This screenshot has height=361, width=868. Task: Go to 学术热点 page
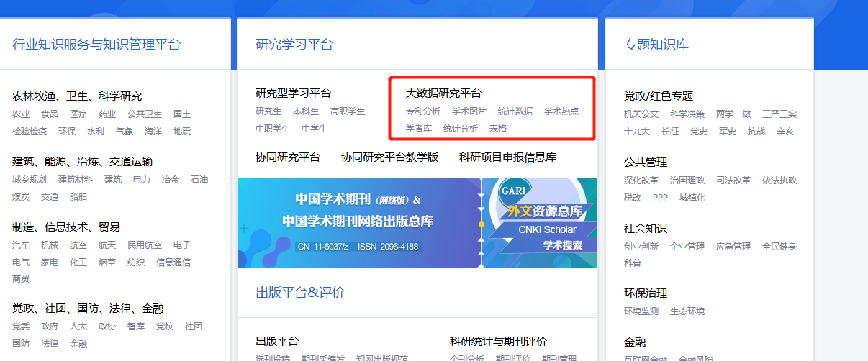click(561, 111)
